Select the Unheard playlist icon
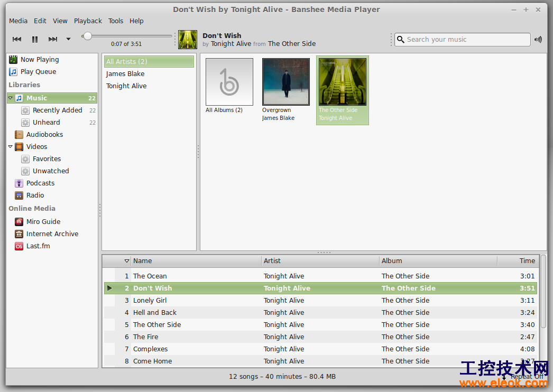The width and height of the screenshot is (553, 392). [x=25, y=123]
